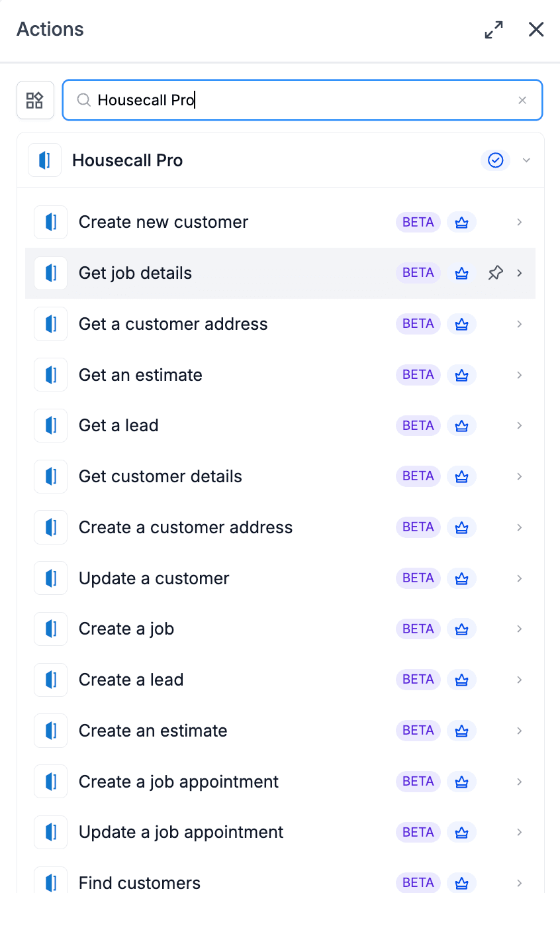Click premium crown icon on Get customer details
The height and width of the screenshot is (934, 560).
pyautogui.click(x=462, y=476)
